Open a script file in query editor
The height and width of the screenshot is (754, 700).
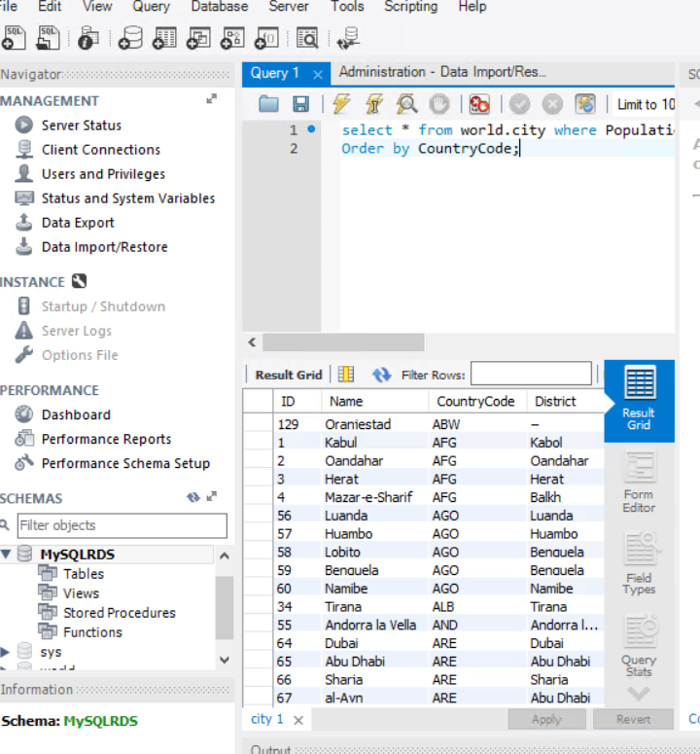(268, 104)
